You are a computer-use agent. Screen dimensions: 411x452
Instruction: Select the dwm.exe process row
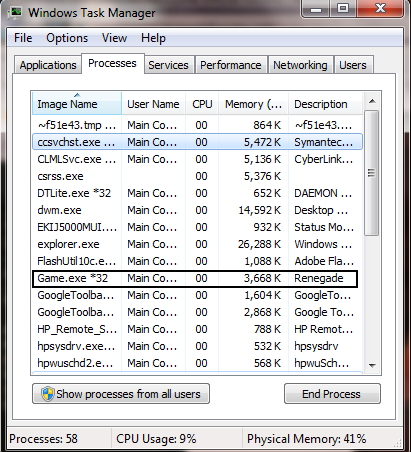pyautogui.click(x=197, y=210)
